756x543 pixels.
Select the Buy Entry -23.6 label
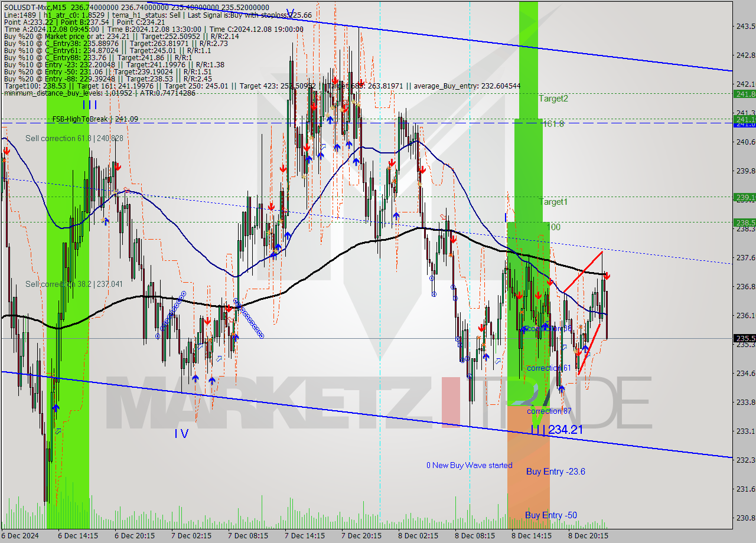(x=555, y=472)
